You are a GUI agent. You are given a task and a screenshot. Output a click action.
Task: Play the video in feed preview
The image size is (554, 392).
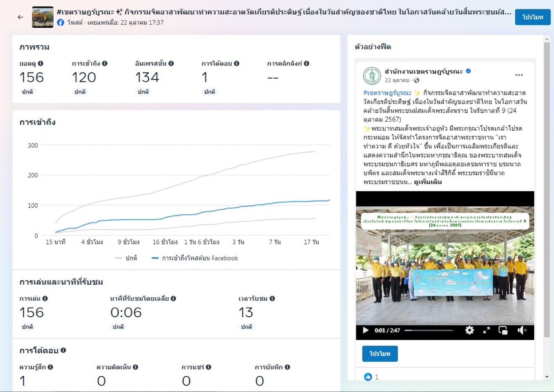click(365, 330)
